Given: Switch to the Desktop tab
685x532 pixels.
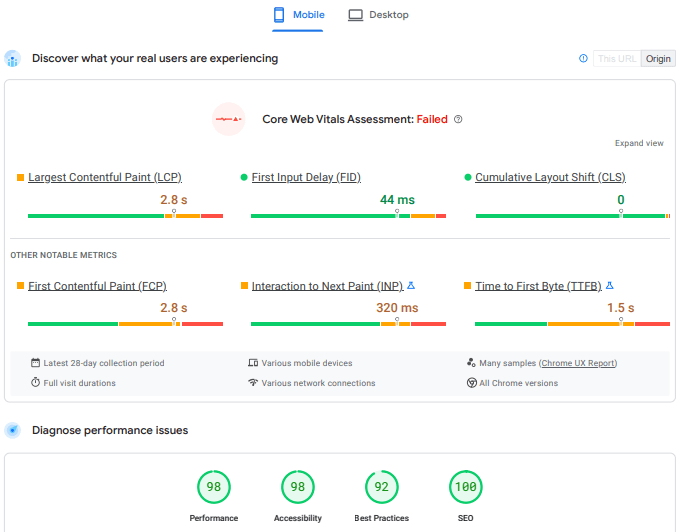Looking at the screenshot, I should 378,15.
